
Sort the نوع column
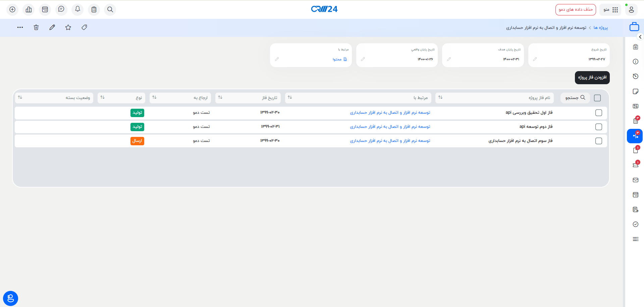pyautogui.click(x=103, y=97)
